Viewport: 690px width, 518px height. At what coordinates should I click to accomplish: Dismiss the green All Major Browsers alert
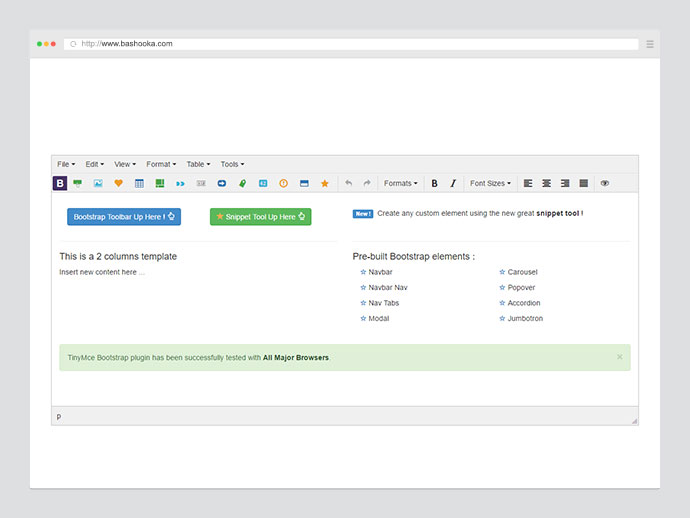tap(620, 357)
